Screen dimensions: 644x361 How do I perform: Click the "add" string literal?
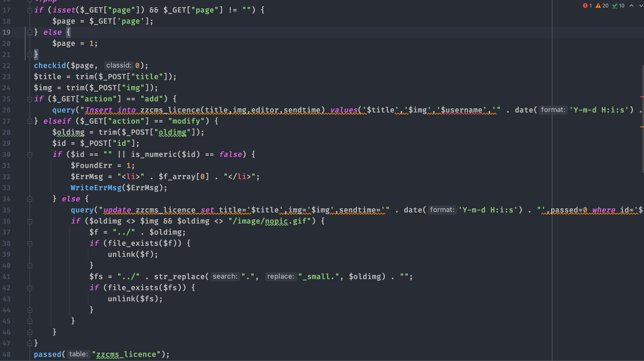[x=152, y=99]
